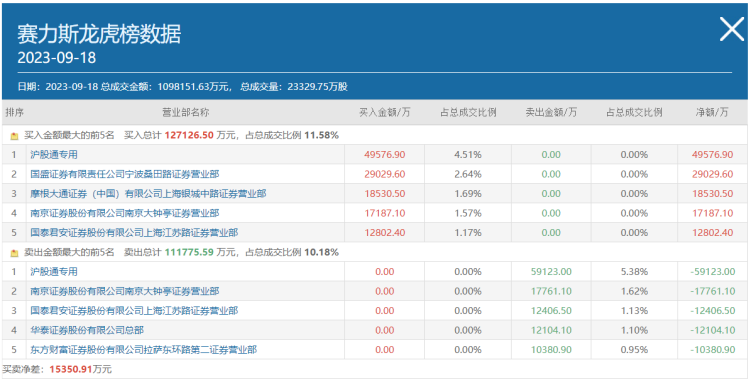Click the sell amount 12406.50 cell
Image resolution: width=752 pixels, height=382 pixels.
tap(551, 311)
